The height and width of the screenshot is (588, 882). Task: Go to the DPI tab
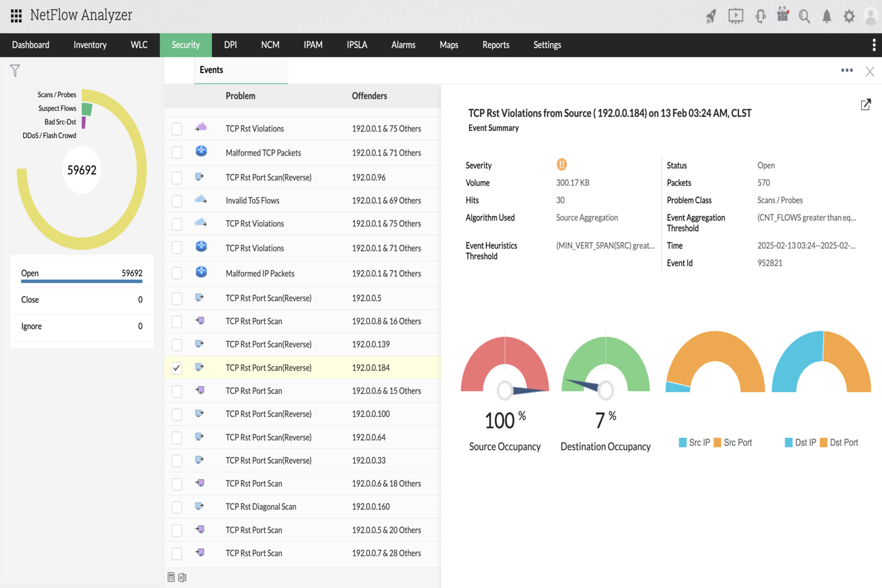coord(231,45)
